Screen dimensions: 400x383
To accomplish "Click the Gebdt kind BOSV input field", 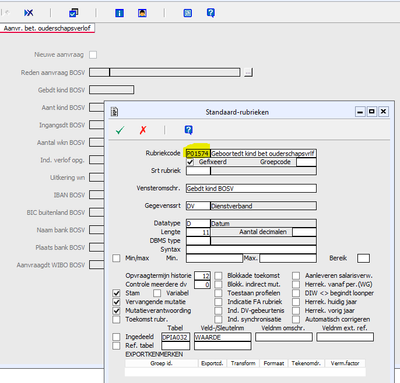I will [112, 90].
